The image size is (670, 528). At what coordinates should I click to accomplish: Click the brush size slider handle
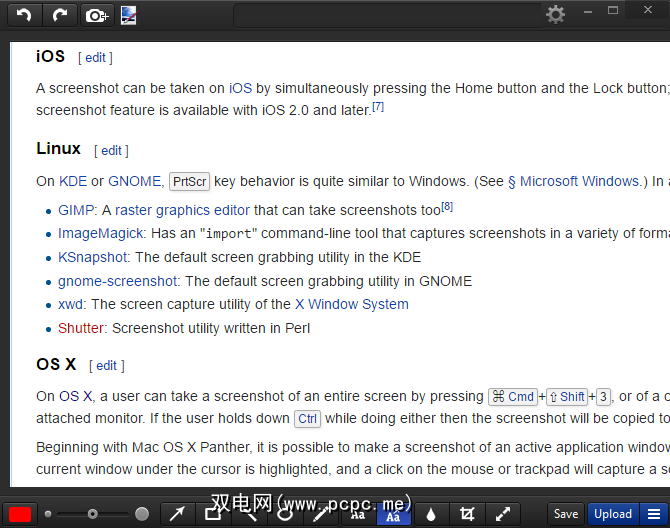[x=92, y=514]
